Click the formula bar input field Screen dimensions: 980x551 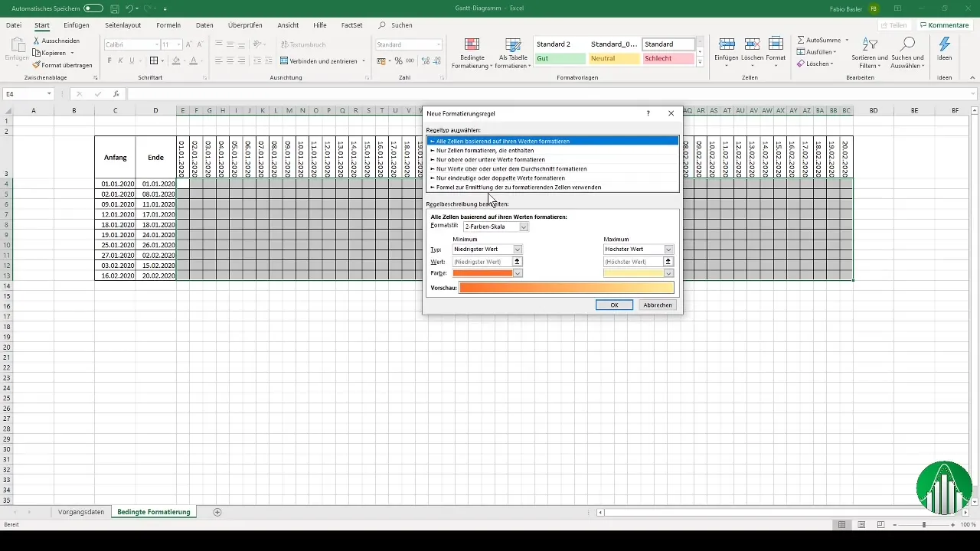pos(551,94)
